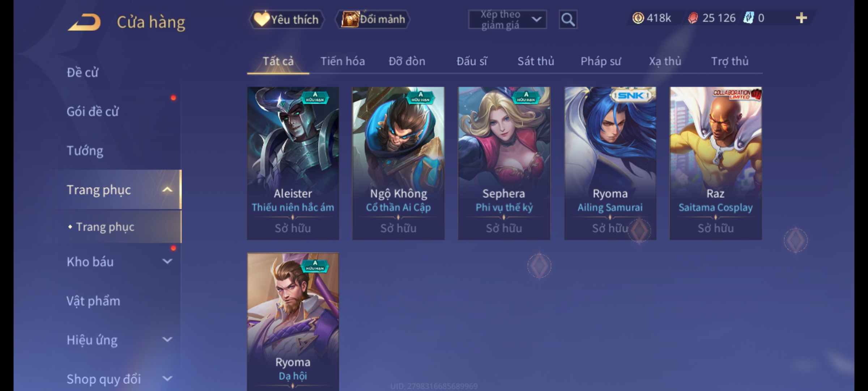The width and height of the screenshot is (868, 391).
Task: Select the Aleister Thiếu niên hắc ám card
Action: [x=293, y=163]
